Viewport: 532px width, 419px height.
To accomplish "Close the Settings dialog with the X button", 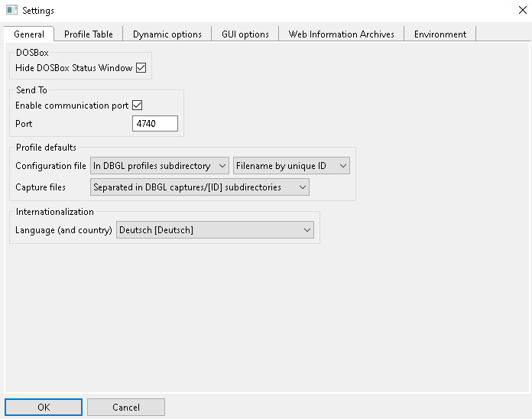I will coord(521,11).
